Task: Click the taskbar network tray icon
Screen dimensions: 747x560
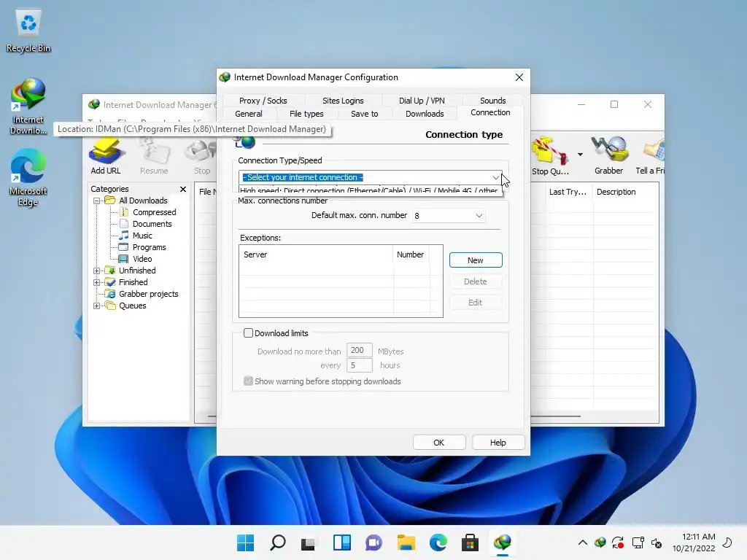Action: click(638, 542)
